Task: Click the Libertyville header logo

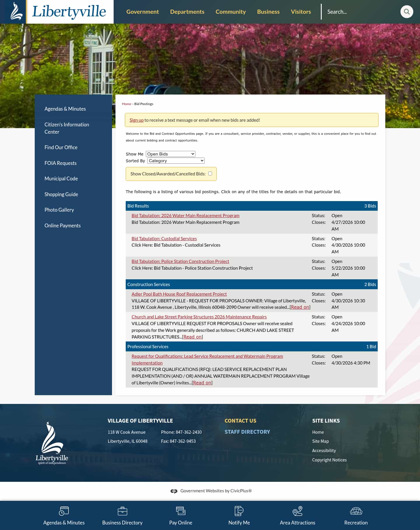Action: click(57, 12)
